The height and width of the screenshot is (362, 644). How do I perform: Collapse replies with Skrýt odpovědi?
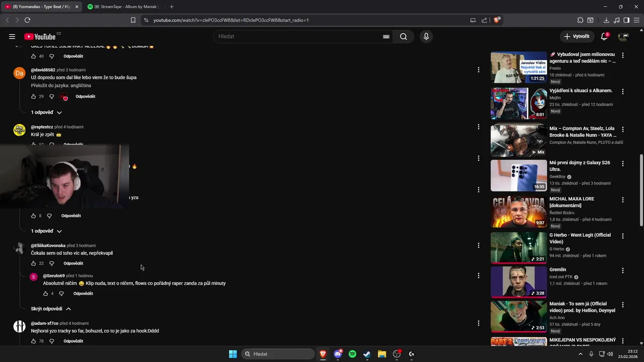coord(51,309)
